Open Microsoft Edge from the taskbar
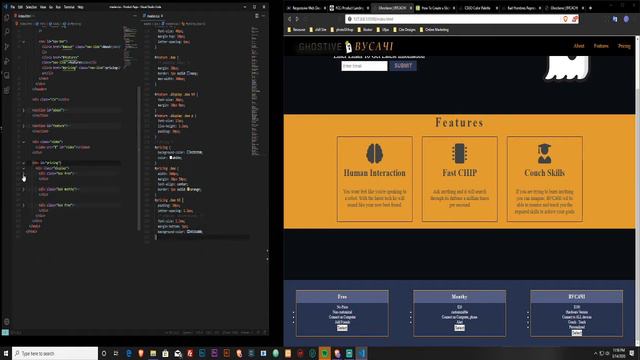 tap(129, 353)
